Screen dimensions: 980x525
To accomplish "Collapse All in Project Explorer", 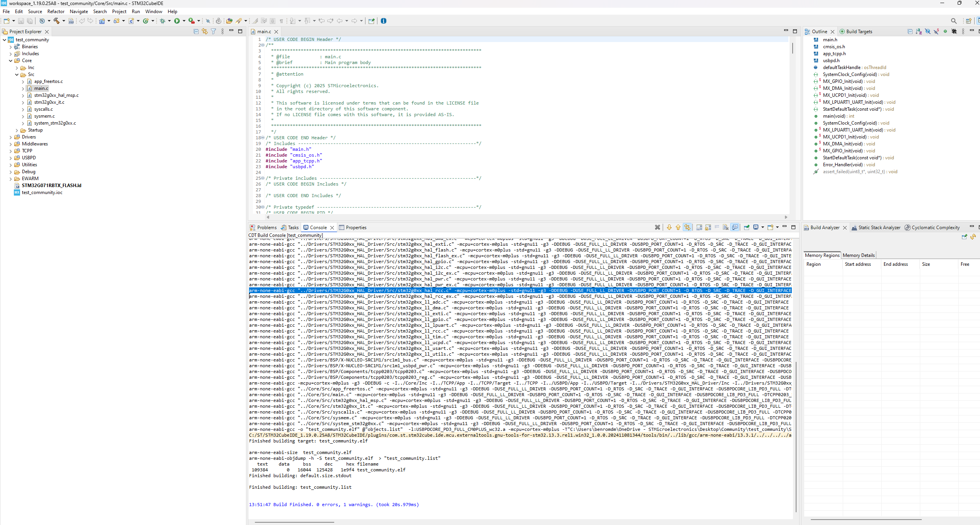I will click(x=196, y=32).
